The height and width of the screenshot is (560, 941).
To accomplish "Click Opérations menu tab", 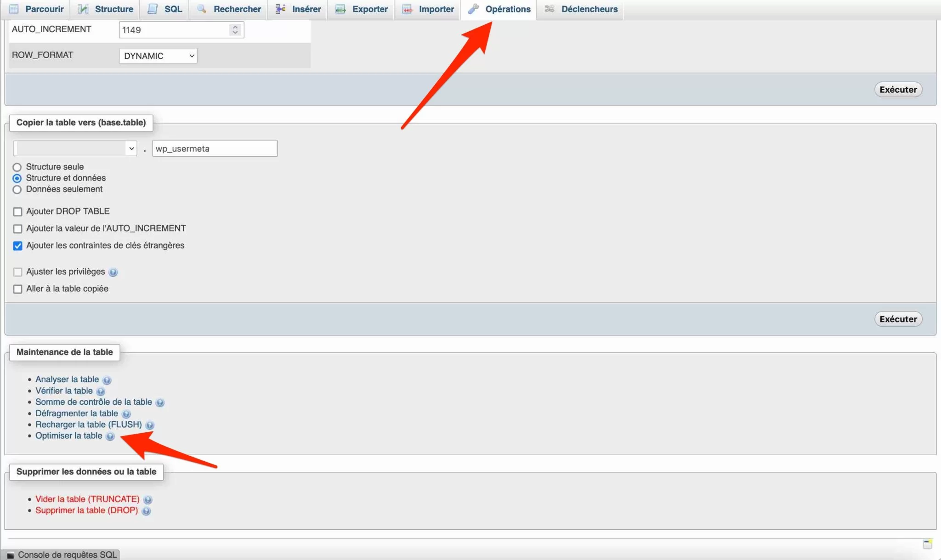I will (507, 9).
